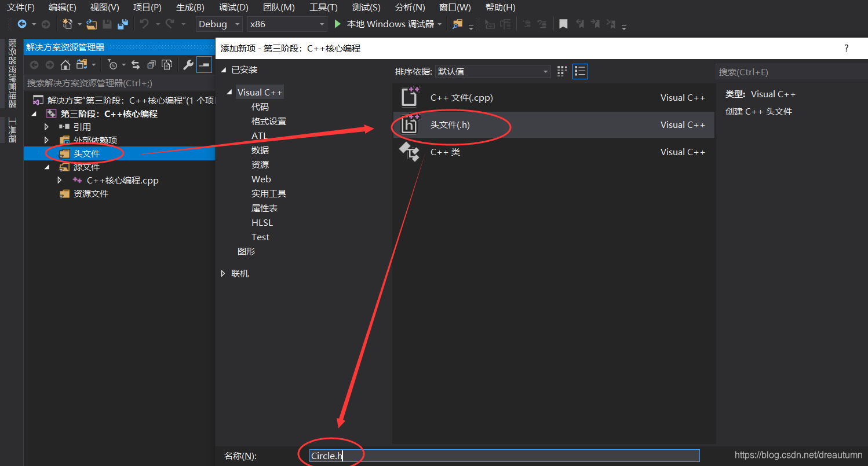Select the 代码 category
The height and width of the screenshot is (466, 868).
point(260,107)
